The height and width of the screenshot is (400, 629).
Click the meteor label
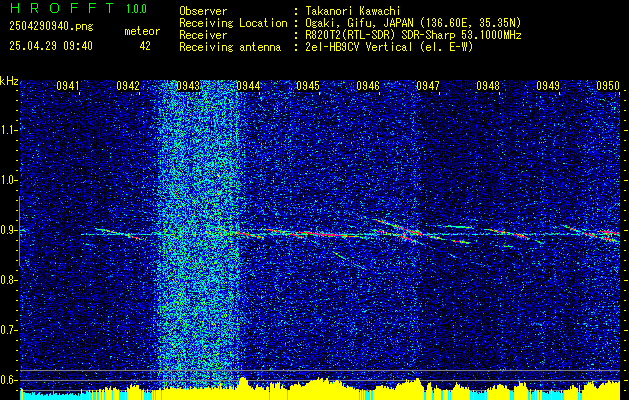pos(142,31)
